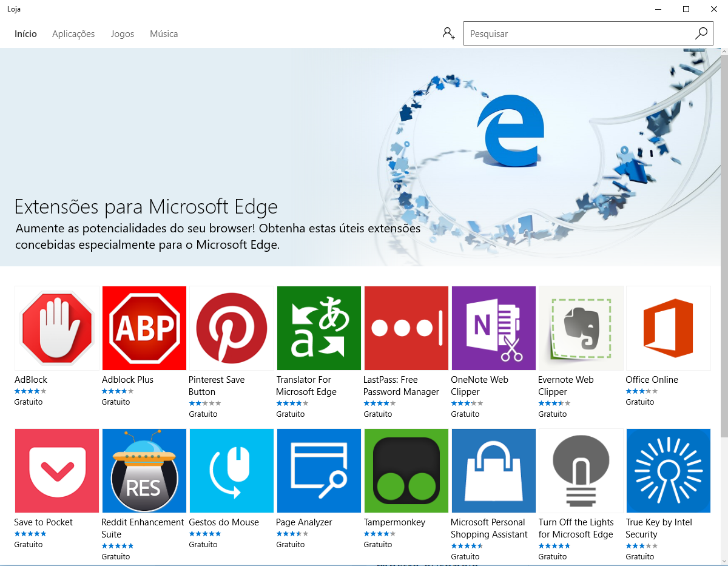Screen dimensions: 728x566
Task: Click the star rating under Adblock Plus
Action: [118, 391]
